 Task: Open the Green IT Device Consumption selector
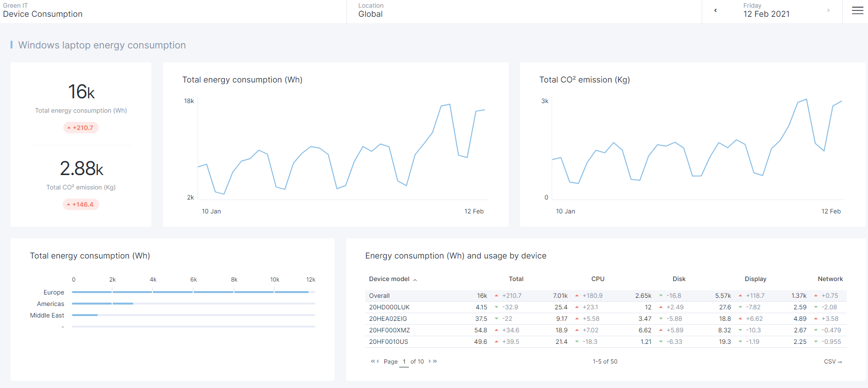coord(173,12)
